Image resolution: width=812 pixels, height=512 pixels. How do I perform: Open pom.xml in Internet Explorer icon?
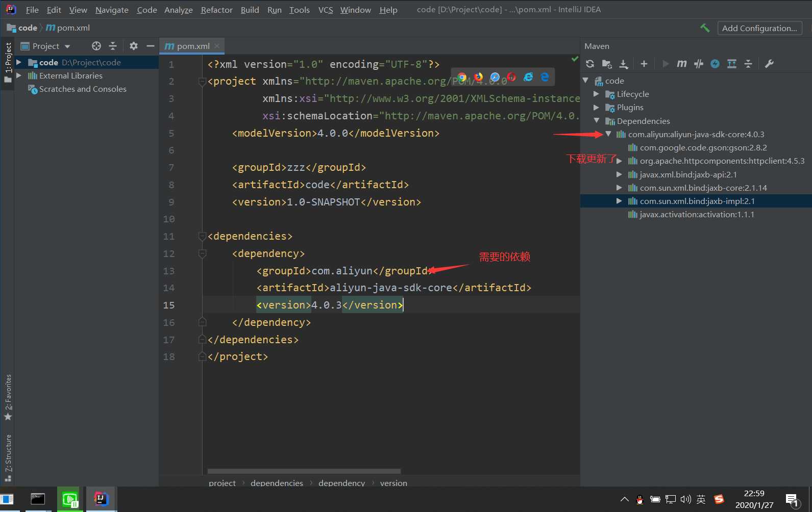(x=528, y=77)
